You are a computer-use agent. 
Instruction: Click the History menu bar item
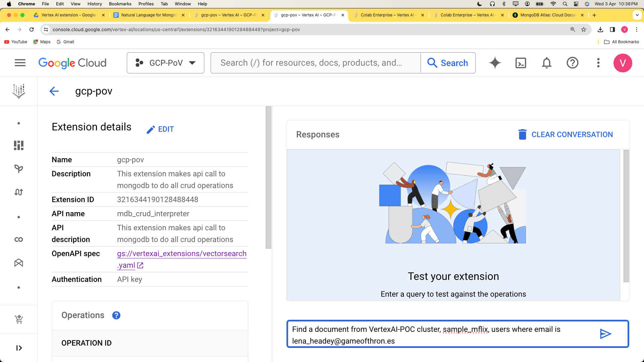95,4
